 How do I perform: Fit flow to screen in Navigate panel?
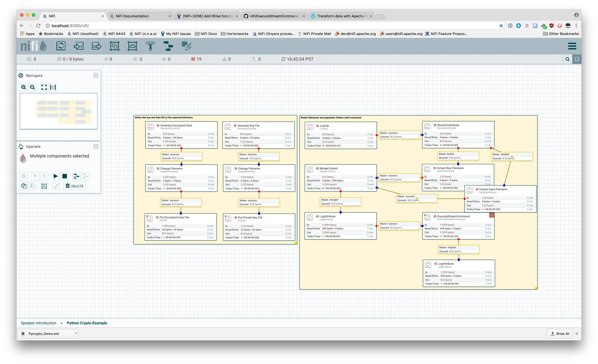click(44, 87)
